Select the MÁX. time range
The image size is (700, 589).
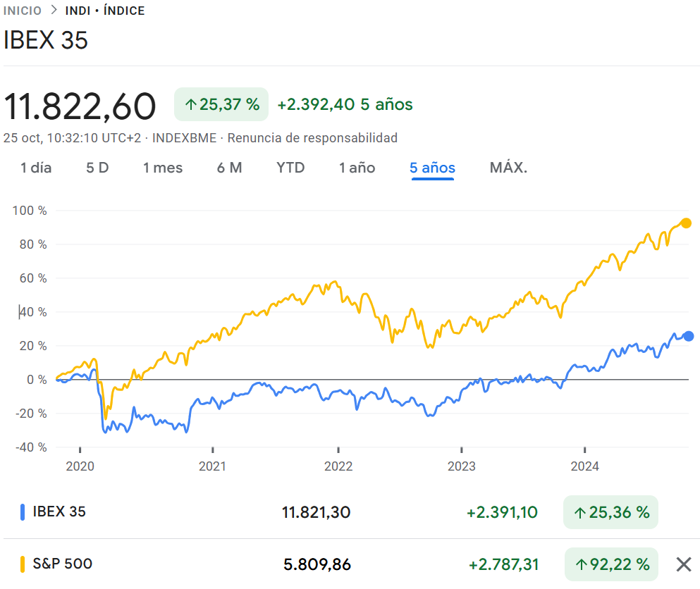508,168
